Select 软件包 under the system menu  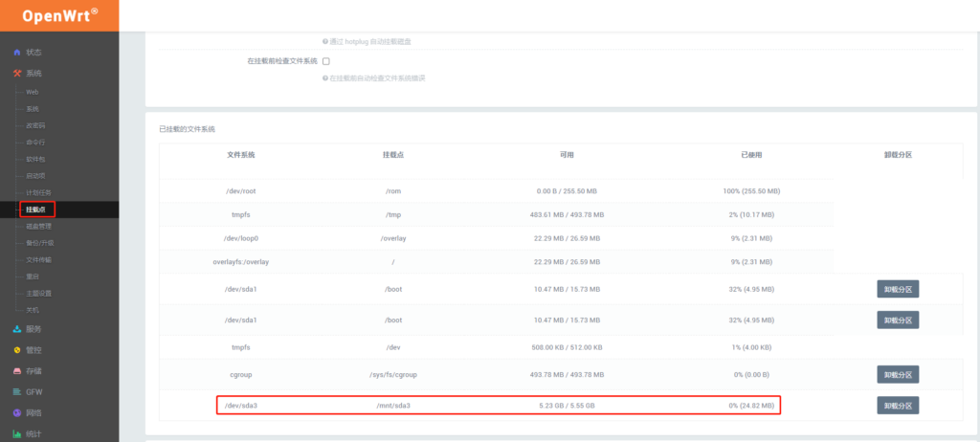tap(35, 159)
